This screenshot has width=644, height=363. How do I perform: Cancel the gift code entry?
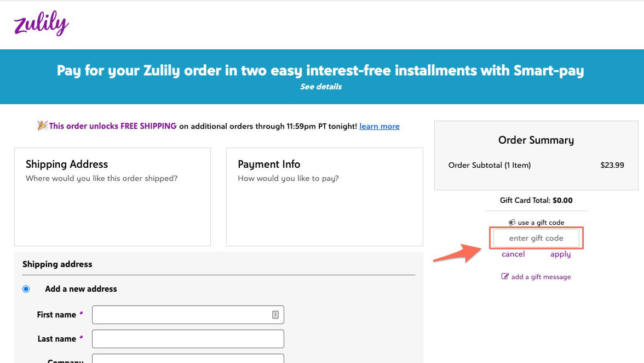point(513,254)
